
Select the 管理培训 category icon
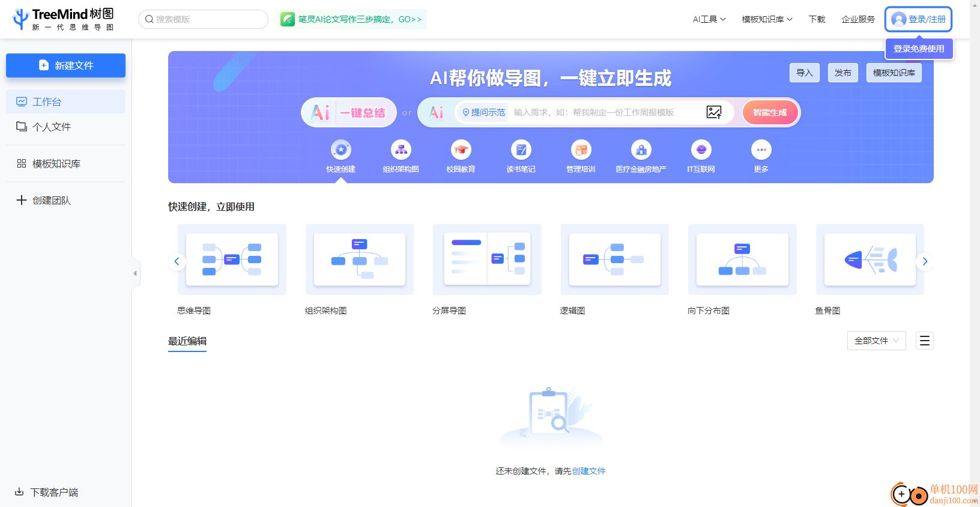pyautogui.click(x=581, y=150)
